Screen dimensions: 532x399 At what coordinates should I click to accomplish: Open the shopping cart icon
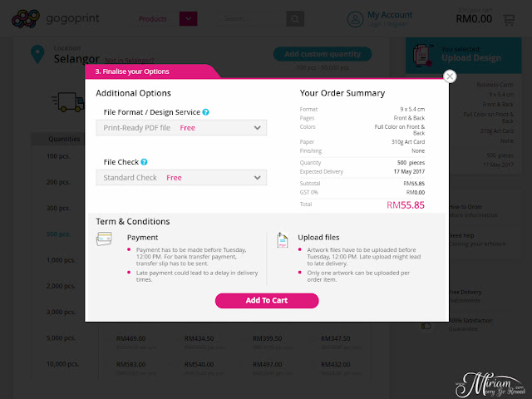[509, 20]
